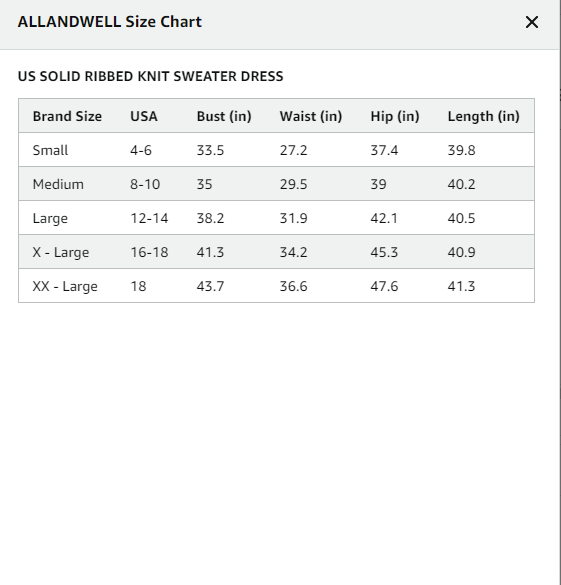Image resolution: width=561 pixels, height=585 pixels.
Task: Click the 12-14 USA size cell
Action: (x=149, y=218)
